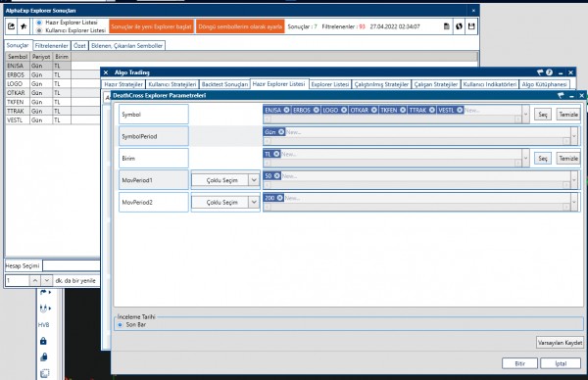Open Algo Kütüphanesi tab

point(544,84)
